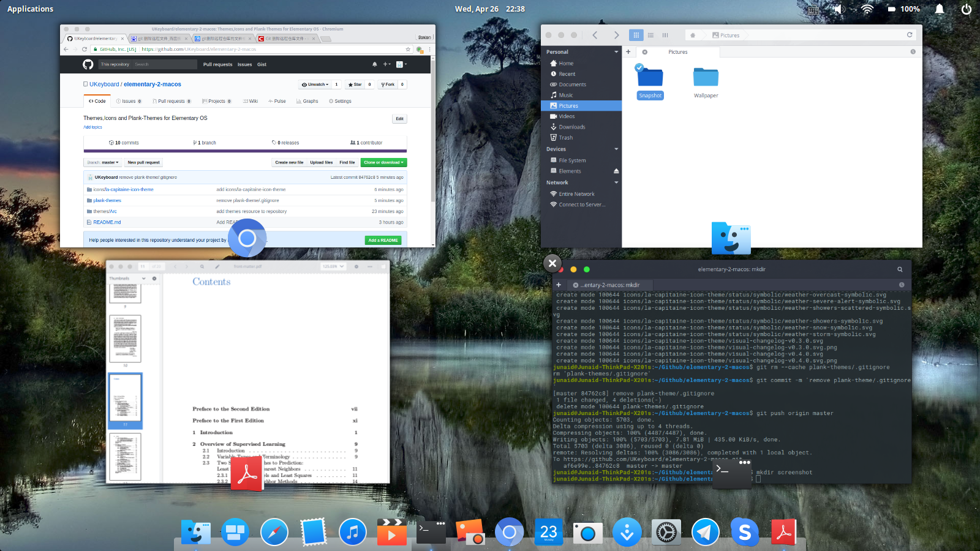
Task: Click Add a README button
Action: [x=383, y=240]
